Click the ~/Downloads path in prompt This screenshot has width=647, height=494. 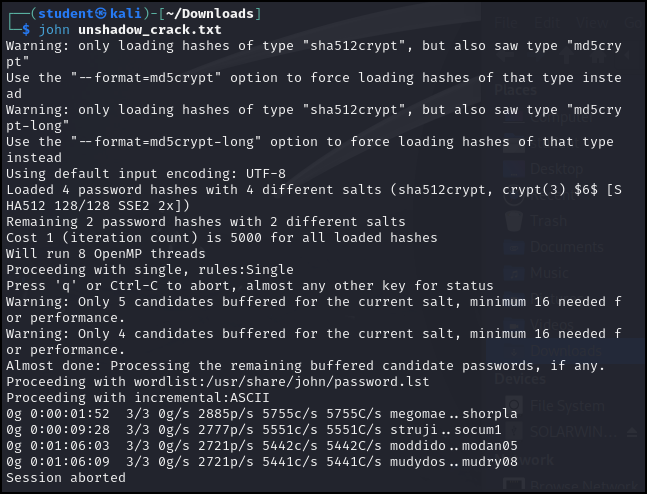coord(210,14)
